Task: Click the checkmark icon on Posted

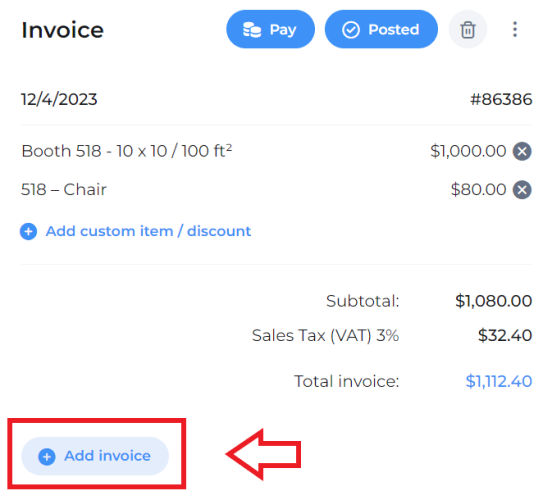Action: point(351,30)
